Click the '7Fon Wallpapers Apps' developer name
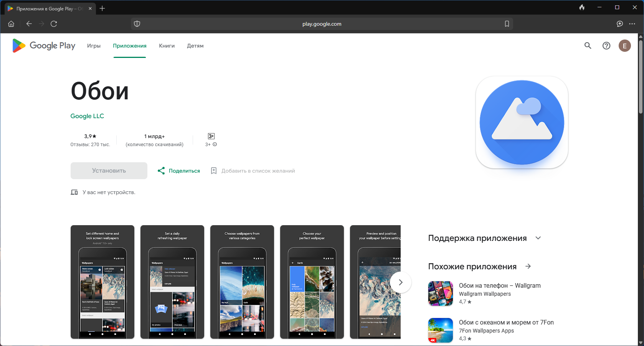The height and width of the screenshot is (346, 644). (486, 331)
